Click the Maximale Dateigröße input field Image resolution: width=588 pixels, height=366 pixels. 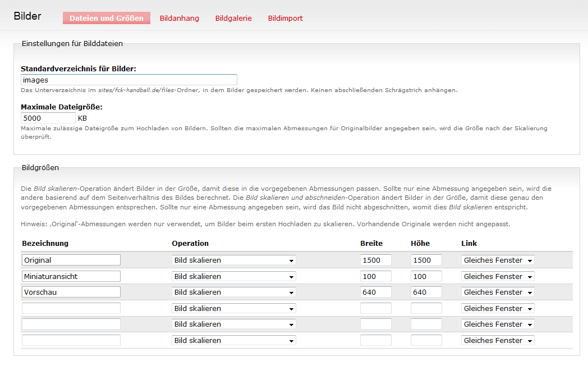click(48, 118)
